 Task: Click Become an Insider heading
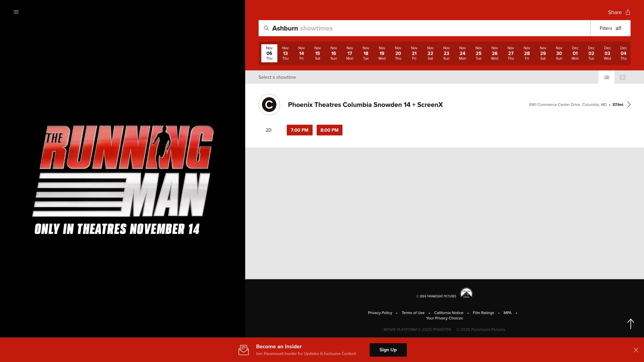pos(279,347)
